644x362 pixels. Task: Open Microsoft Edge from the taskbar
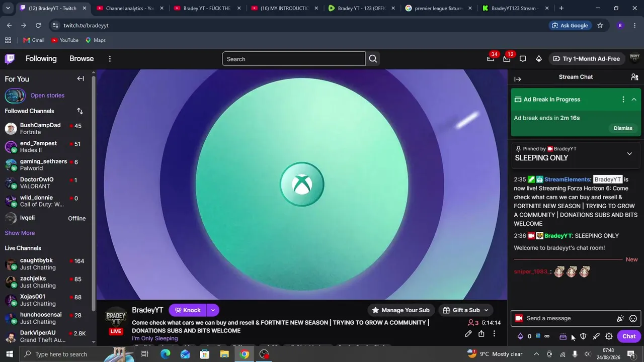tap(165, 354)
